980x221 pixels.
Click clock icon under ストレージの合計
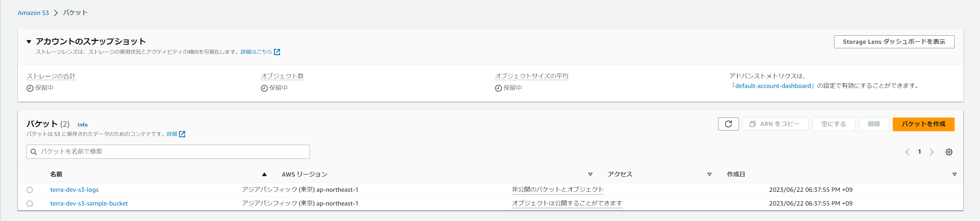click(x=30, y=88)
